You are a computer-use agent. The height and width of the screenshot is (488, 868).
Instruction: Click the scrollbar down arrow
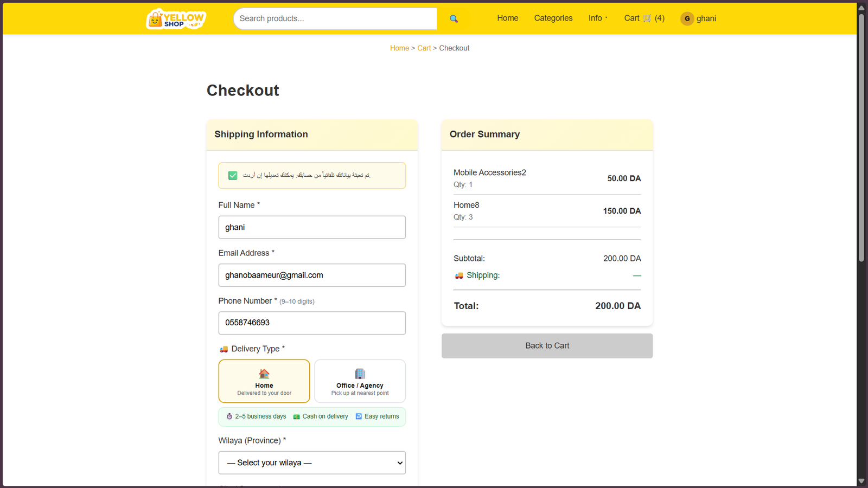pos(861,481)
